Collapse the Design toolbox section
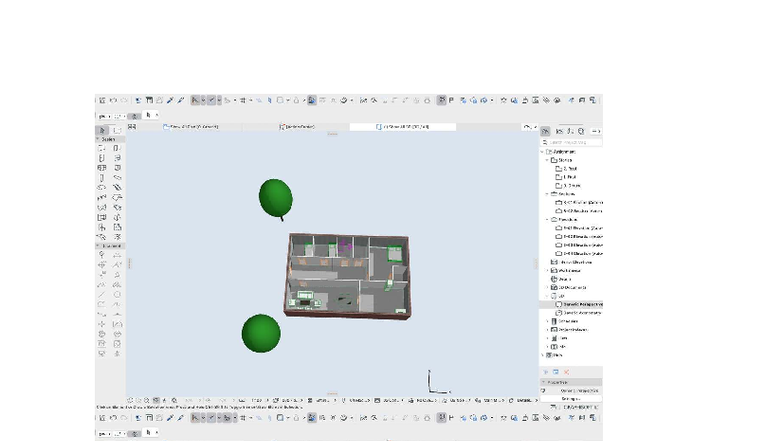Screen dimensions: 784x441 click(98, 139)
